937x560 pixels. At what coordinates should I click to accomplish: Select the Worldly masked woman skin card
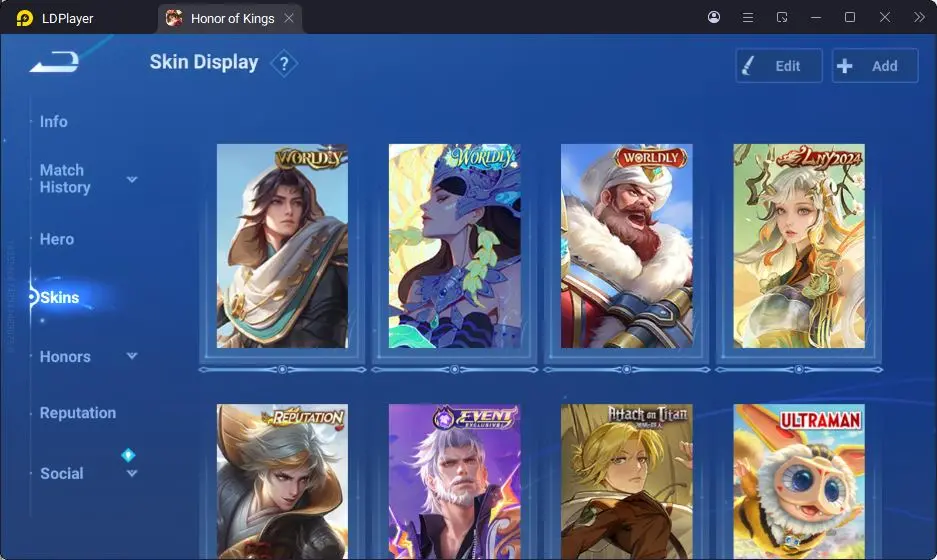click(454, 246)
